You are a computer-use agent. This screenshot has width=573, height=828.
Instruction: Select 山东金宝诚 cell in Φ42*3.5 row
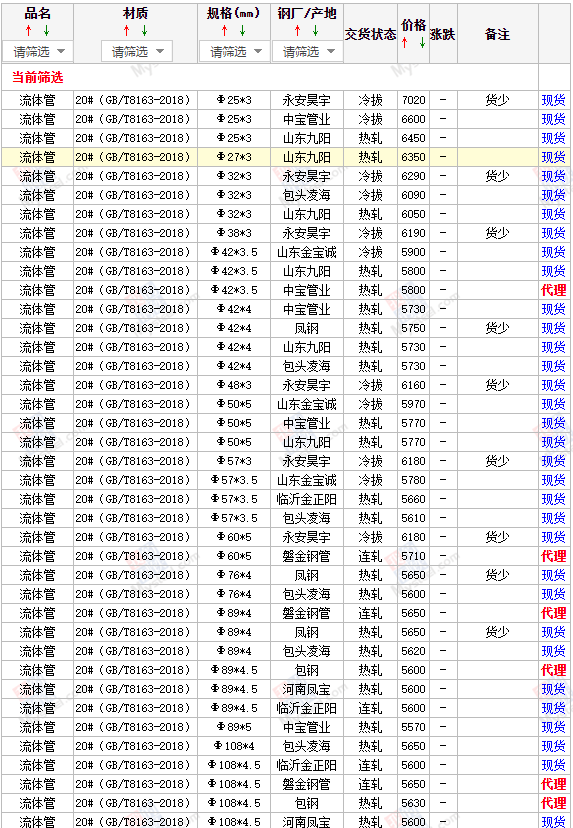(307, 252)
